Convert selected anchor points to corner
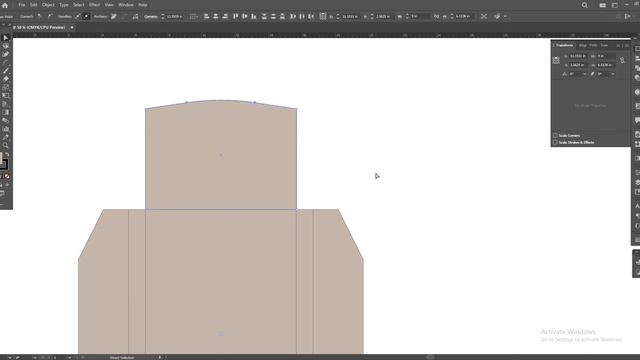Viewport: 640px width, 360px height. tap(39, 16)
